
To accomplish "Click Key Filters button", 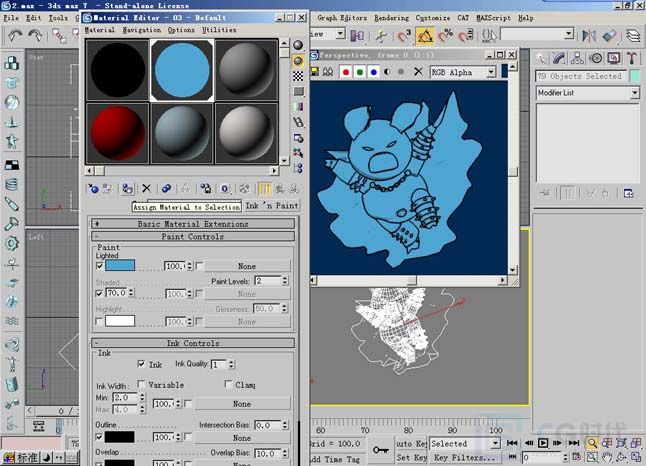I will pos(463,457).
